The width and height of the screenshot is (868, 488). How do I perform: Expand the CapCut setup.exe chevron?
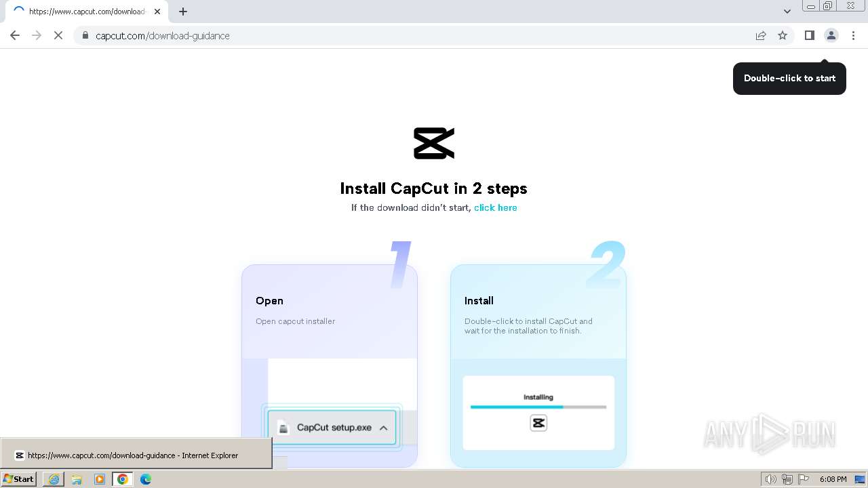[383, 428]
